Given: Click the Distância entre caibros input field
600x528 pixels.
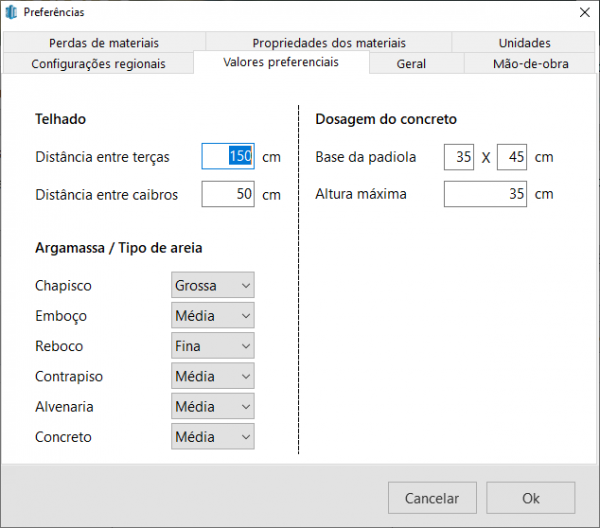Looking at the screenshot, I should [228, 194].
